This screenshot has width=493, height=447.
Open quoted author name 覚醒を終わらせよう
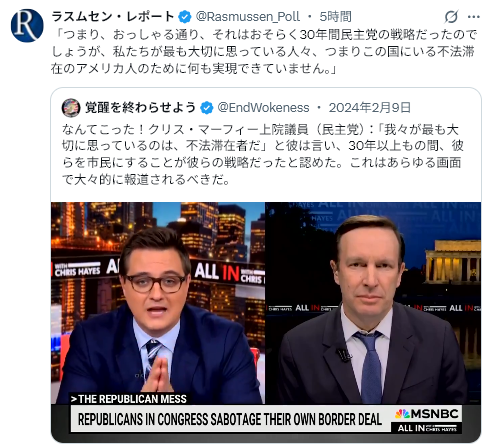pos(140,108)
